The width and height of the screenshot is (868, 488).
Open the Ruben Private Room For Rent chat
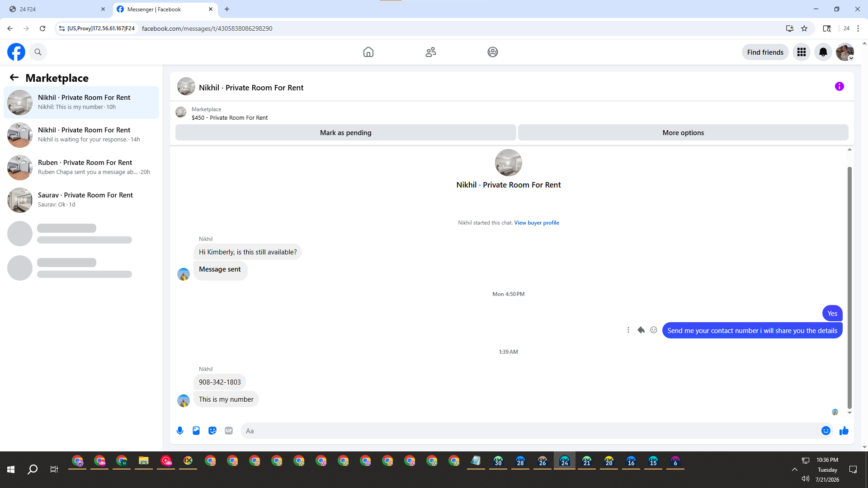coord(81,168)
